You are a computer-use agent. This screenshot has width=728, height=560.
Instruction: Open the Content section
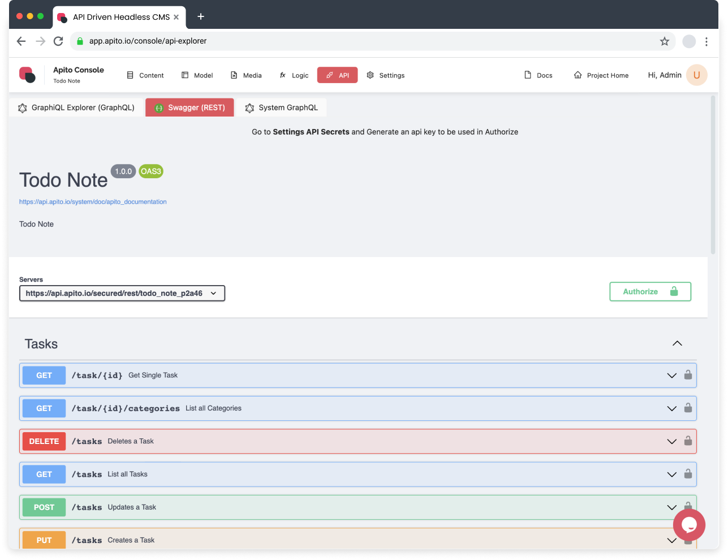coord(145,75)
